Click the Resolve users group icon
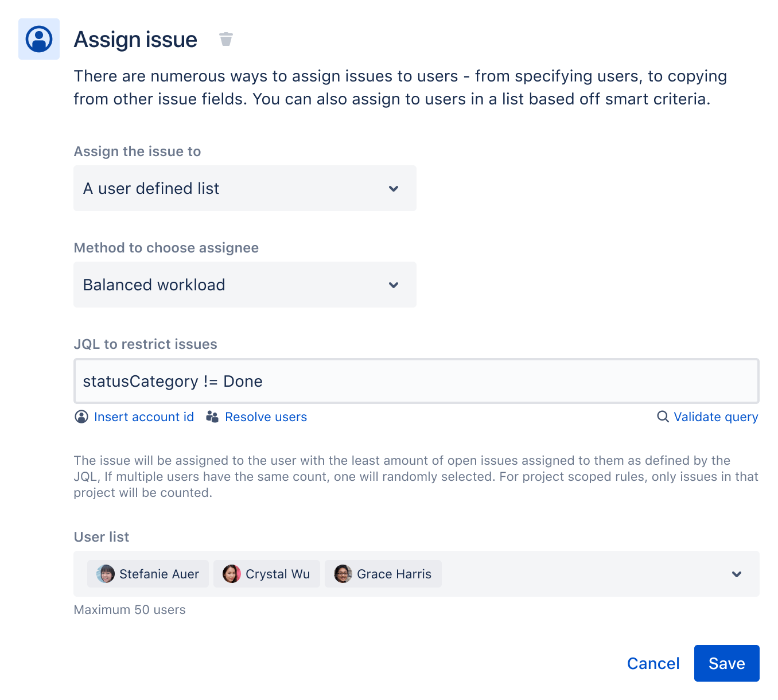 click(212, 417)
